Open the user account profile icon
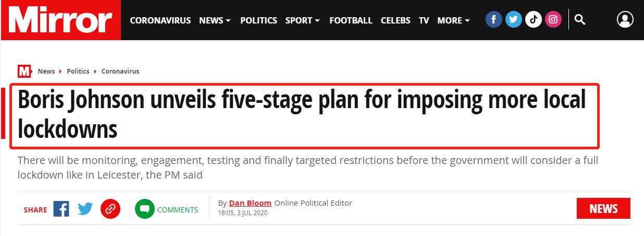644x236 pixels. [625, 20]
